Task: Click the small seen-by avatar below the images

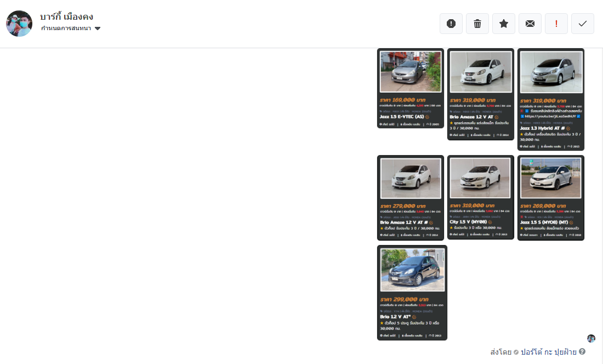Action: click(591, 338)
